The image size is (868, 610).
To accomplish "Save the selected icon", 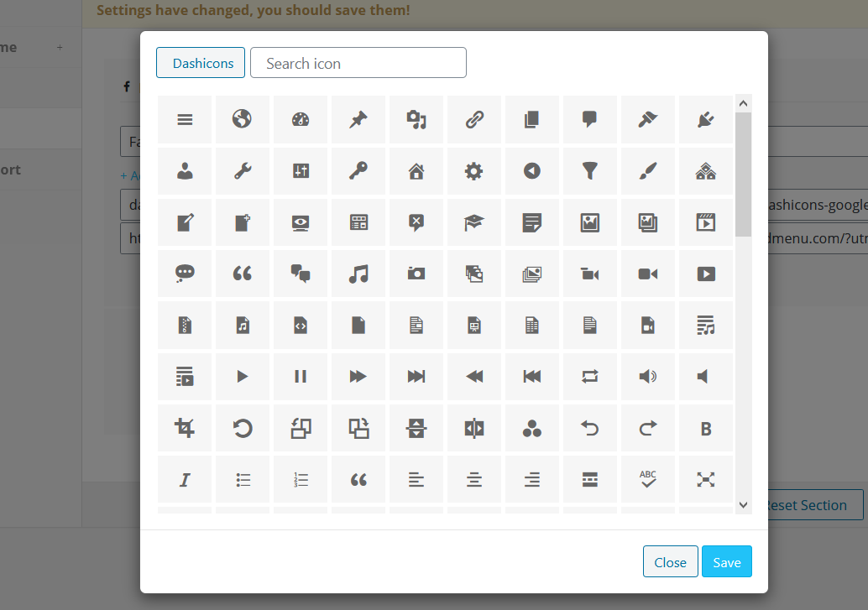I will 726,562.
